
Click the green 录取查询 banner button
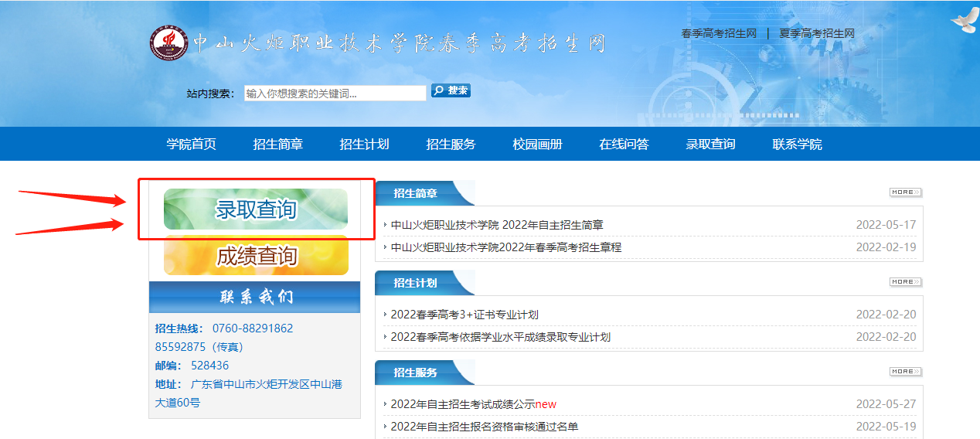(x=256, y=209)
